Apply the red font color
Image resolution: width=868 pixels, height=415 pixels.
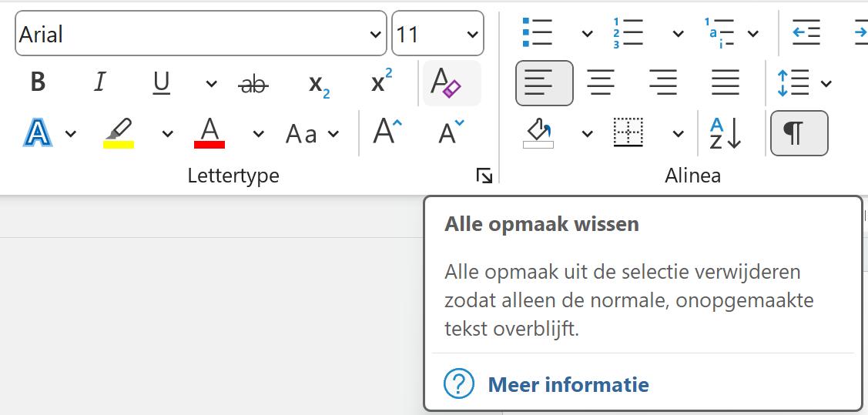tap(209, 133)
